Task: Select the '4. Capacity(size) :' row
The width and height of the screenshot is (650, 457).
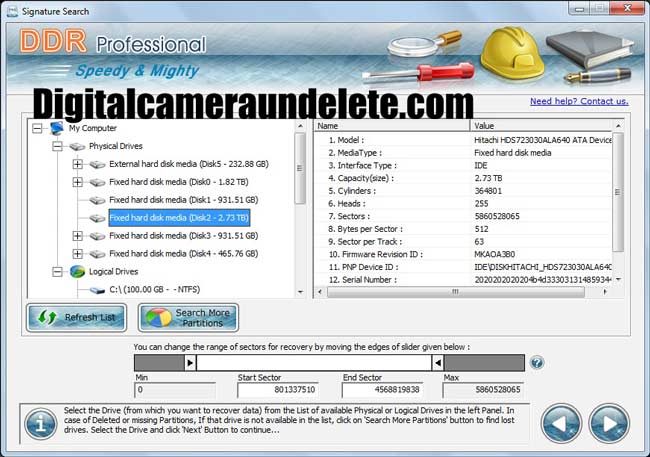Action: [x=463, y=178]
